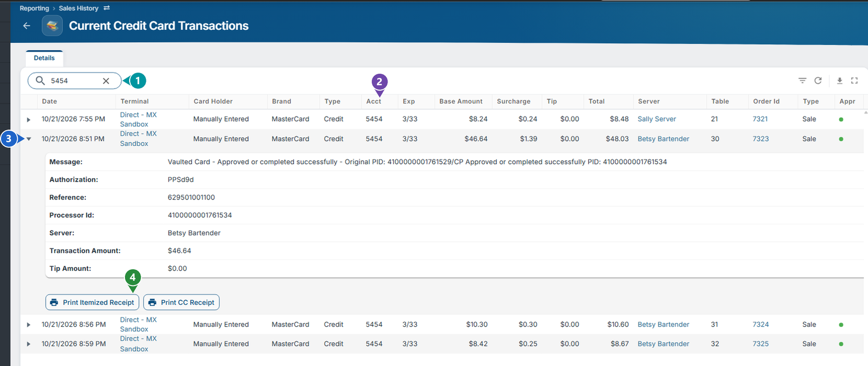The image size is (868, 366).
Task: Toggle fullscreen grid view
Action: (854, 81)
